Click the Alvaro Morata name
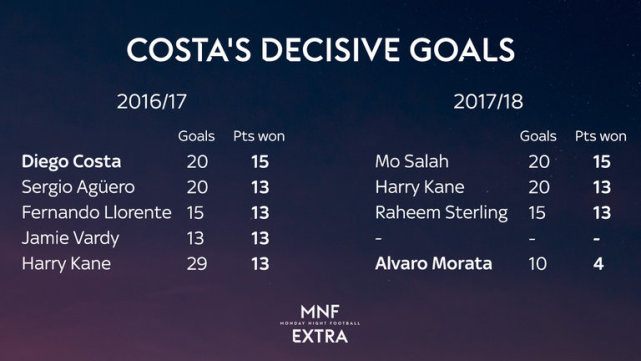The height and width of the screenshot is (361, 641). (x=433, y=264)
